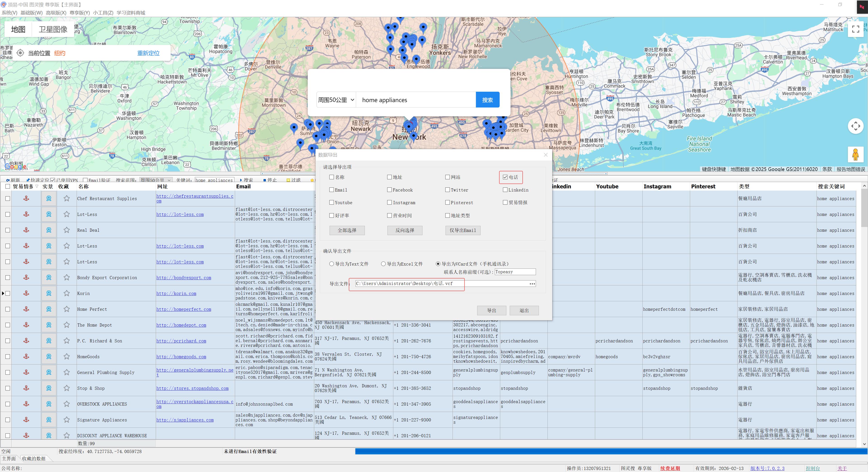The width and height of the screenshot is (868, 472).
Task: Click anchor trade-info icon for Chef Restaurant Supplies
Action: [26, 199]
